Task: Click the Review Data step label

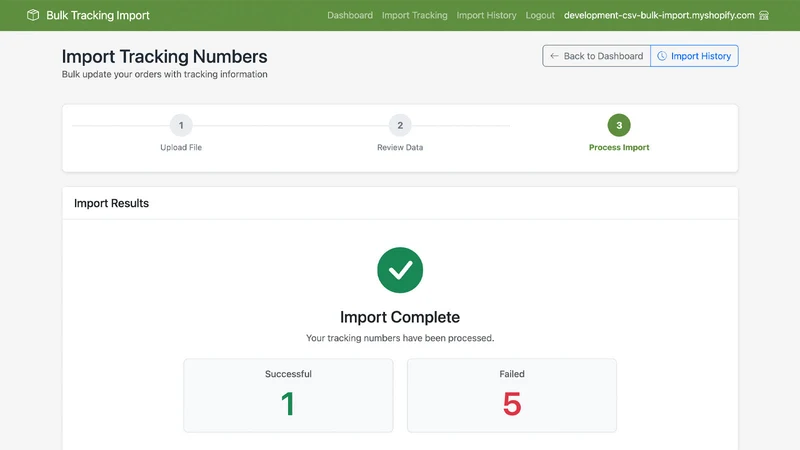Action: click(400, 147)
